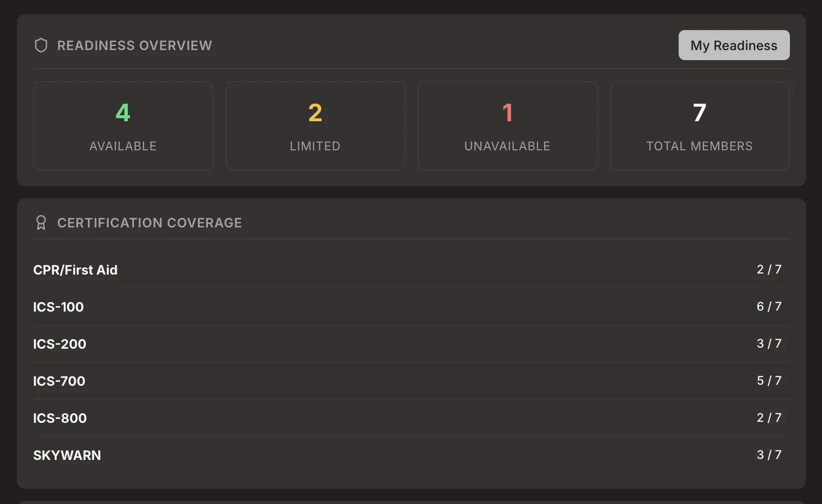This screenshot has height=504, width=822.
Task: Click the green number 4
Action: tap(123, 113)
